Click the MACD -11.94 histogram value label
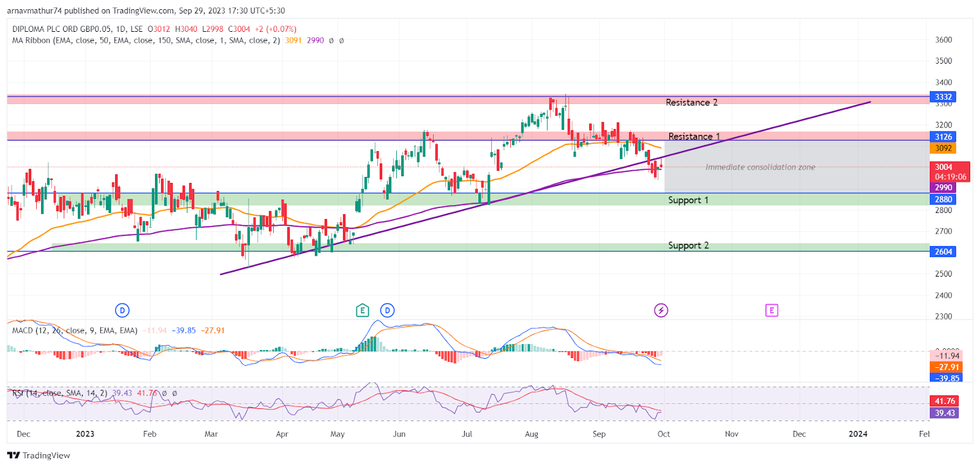The width and height of the screenshot is (980, 467). click(948, 356)
